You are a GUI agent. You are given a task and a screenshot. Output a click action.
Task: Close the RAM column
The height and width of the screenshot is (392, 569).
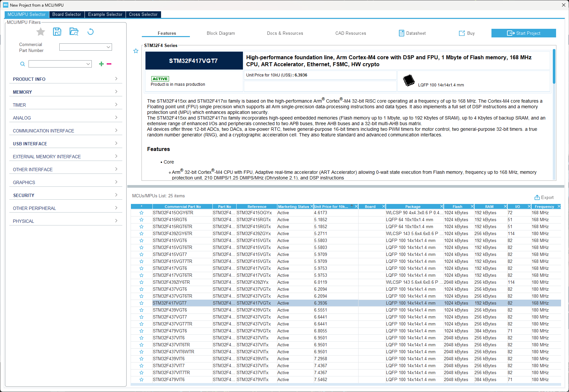tap(505, 206)
